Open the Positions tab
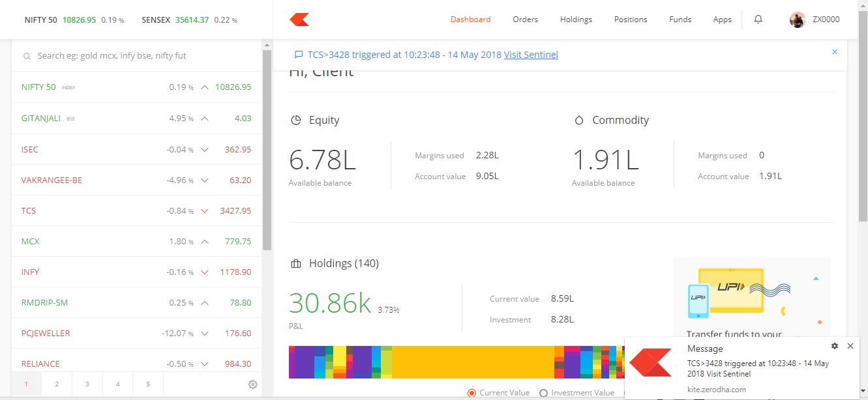868x400 pixels. click(x=631, y=20)
